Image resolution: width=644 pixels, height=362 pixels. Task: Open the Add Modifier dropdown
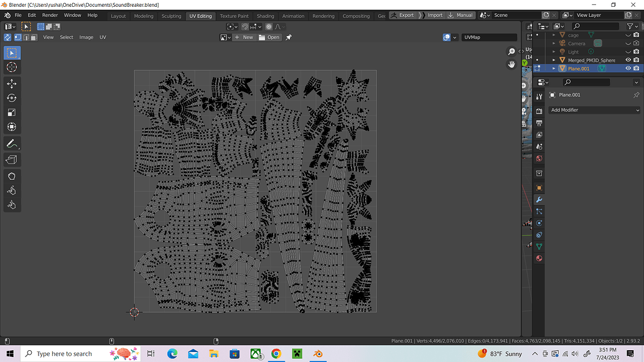[x=594, y=110]
